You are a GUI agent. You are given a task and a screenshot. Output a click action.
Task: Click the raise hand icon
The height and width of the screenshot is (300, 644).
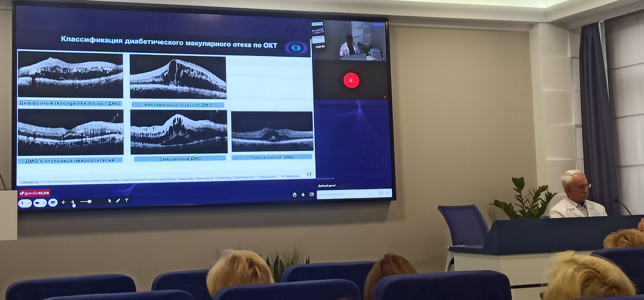[x=294, y=195]
